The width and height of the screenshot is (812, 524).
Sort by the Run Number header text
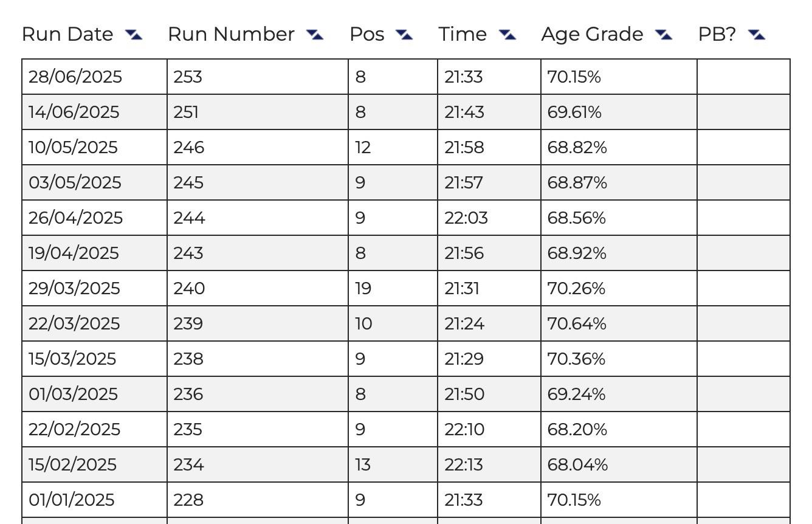tap(232, 35)
